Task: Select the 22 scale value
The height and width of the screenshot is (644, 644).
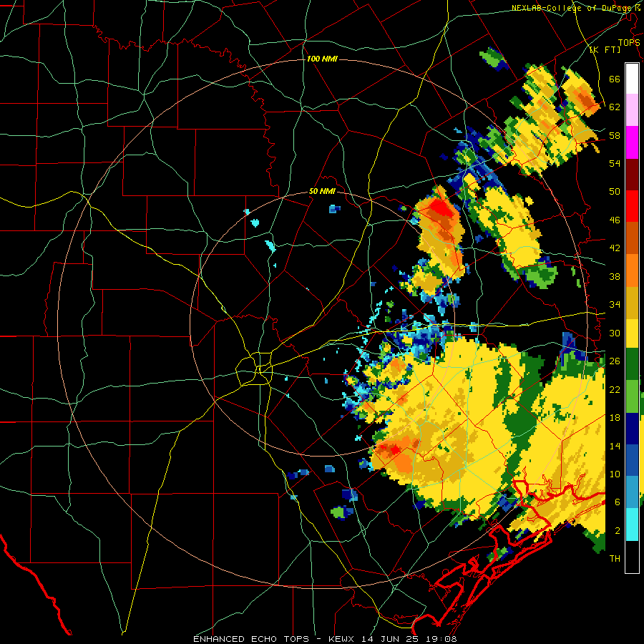Action: (615, 390)
